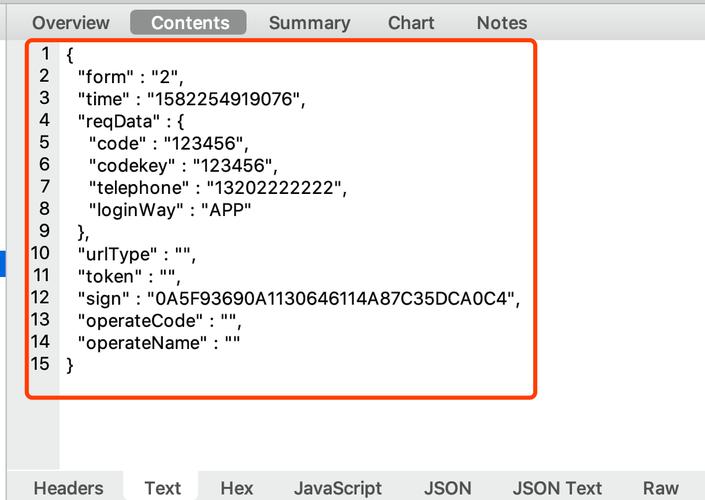705x500 pixels.
Task: Switch to the Headers view tab
Action: [x=68, y=488]
